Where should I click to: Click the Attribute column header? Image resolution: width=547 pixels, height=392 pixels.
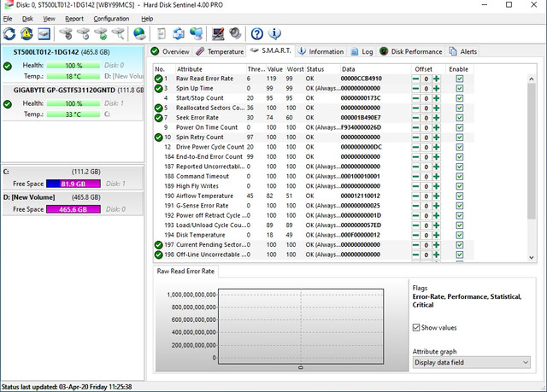(x=210, y=69)
